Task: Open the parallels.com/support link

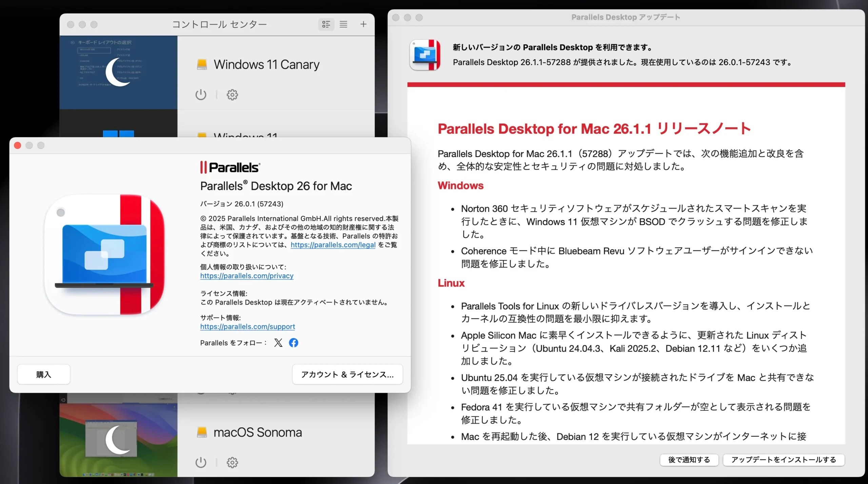Action: (x=248, y=327)
